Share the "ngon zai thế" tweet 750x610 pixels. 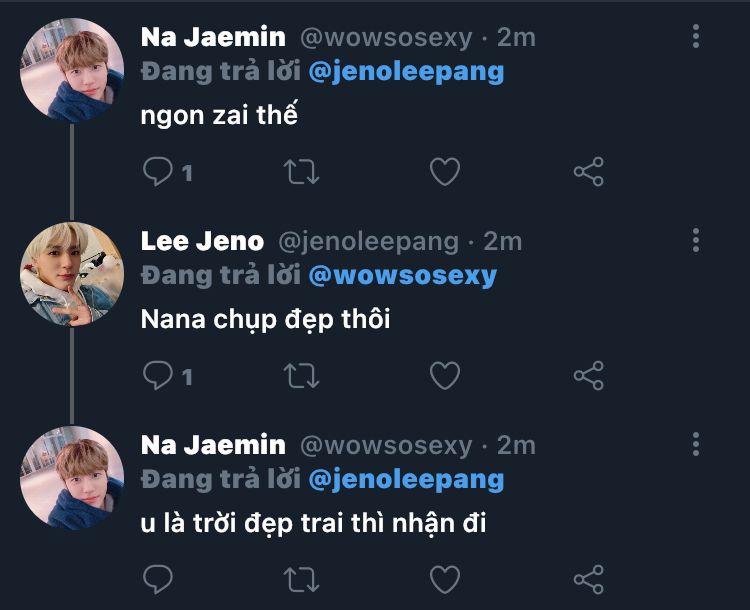click(589, 172)
